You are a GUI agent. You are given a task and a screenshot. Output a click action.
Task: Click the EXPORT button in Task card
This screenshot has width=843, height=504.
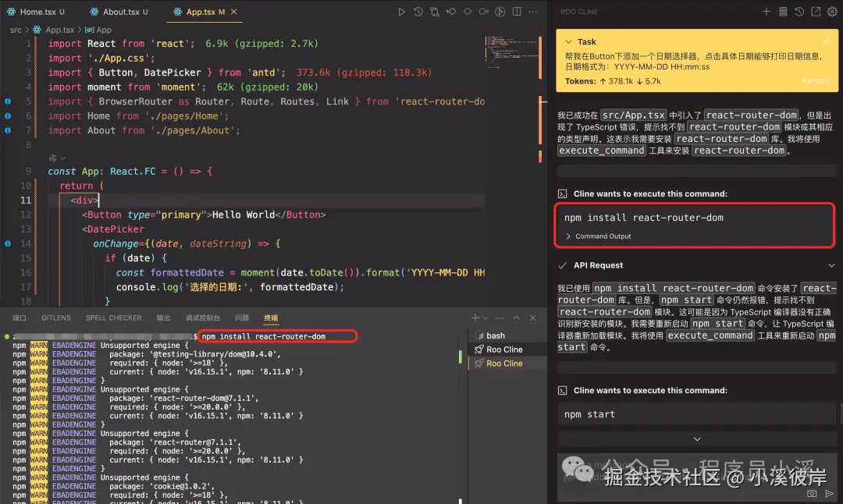(x=816, y=81)
